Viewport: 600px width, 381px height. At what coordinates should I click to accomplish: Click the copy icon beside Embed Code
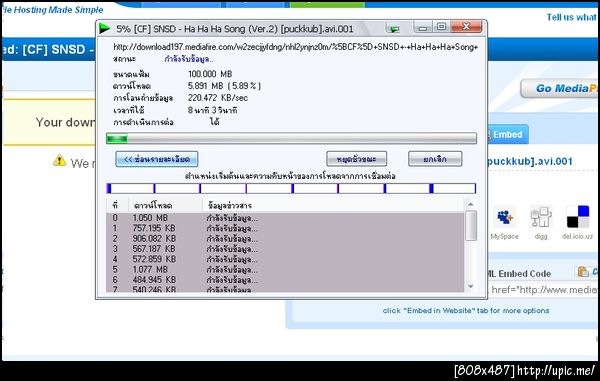point(583,272)
